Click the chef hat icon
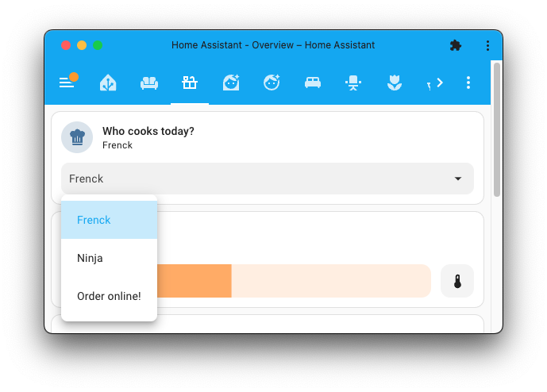Image resolution: width=547 pixels, height=392 pixels. pyautogui.click(x=77, y=137)
